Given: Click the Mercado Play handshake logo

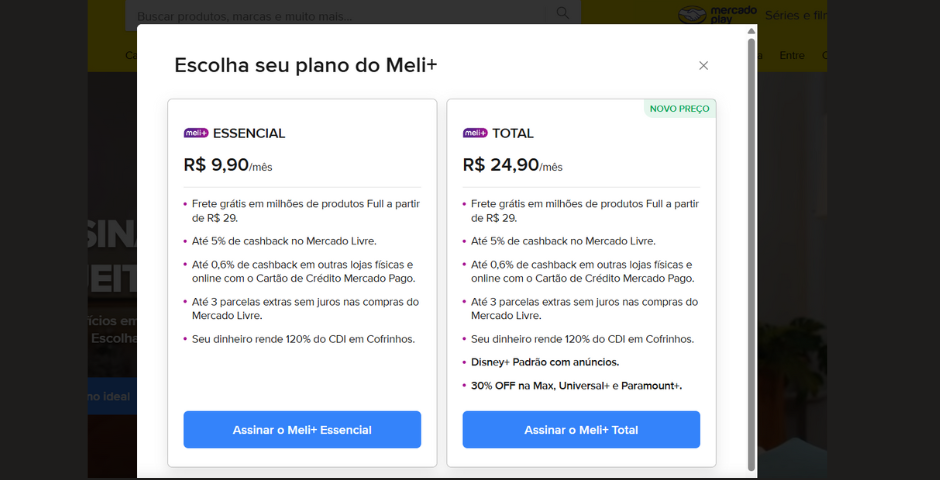Looking at the screenshot, I should 692,14.
